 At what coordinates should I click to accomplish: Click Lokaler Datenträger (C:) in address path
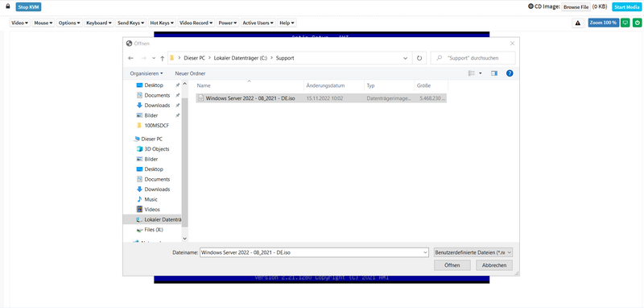pyautogui.click(x=240, y=58)
